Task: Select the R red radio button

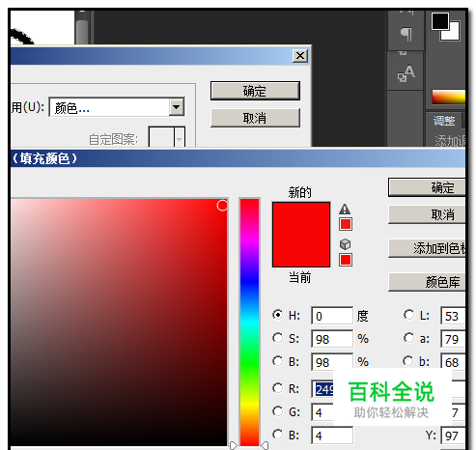Action: [277, 388]
